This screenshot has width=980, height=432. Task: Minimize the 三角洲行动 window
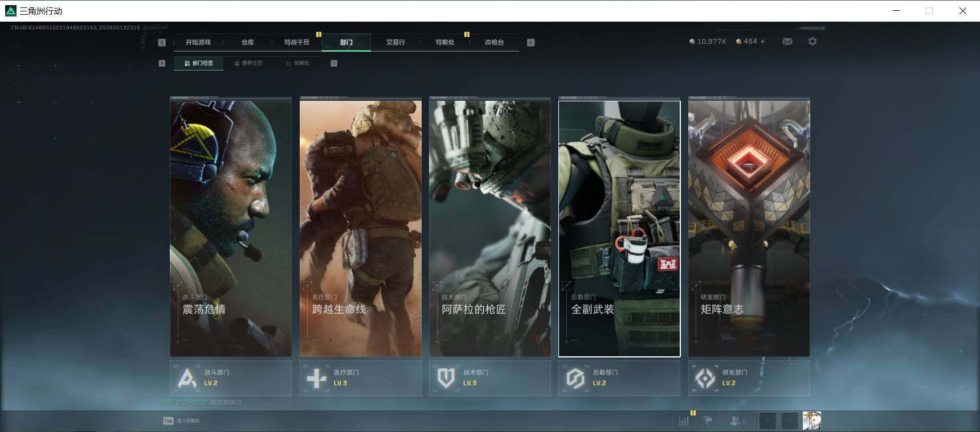click(896, 11)
